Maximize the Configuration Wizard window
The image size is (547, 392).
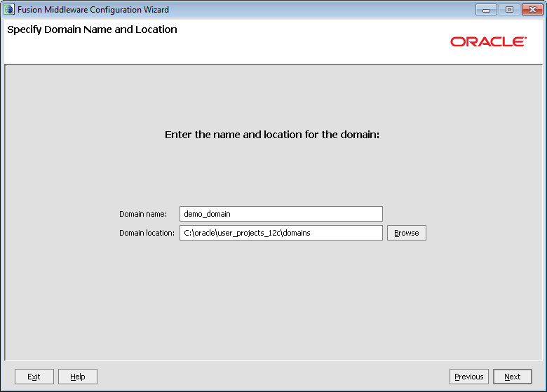pyautogui.click(x=509, y=10)
